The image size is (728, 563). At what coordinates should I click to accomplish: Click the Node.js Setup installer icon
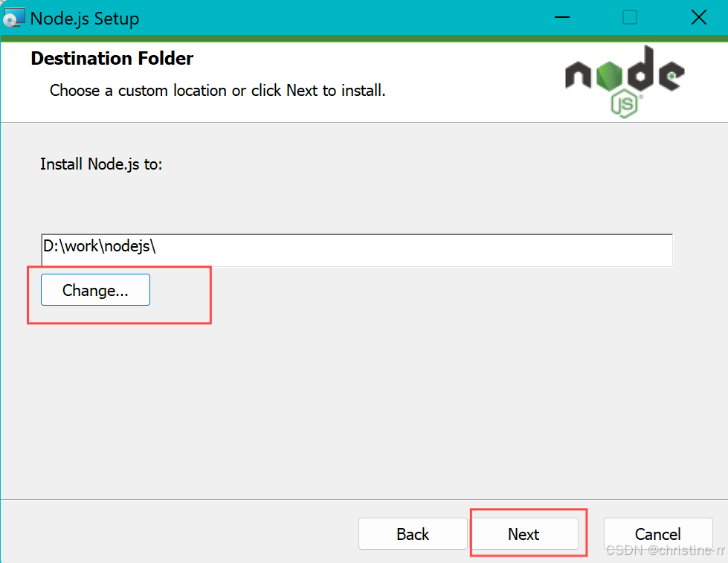pyautogui.click(x=13, y=18)
